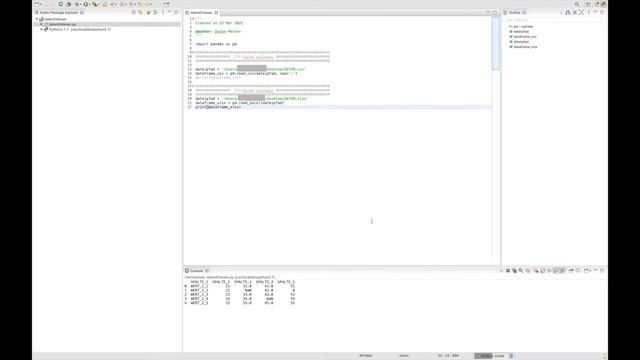
Task: Toggle Word Wrap in Console toolbar
Action: click(x=549, y=271)
